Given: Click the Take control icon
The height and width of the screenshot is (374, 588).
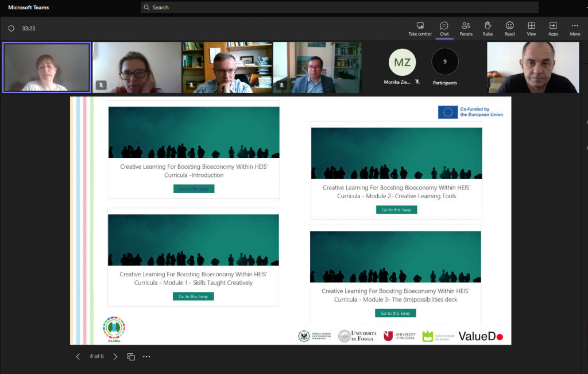Looking at the screenshot, I should coord(420,26).
